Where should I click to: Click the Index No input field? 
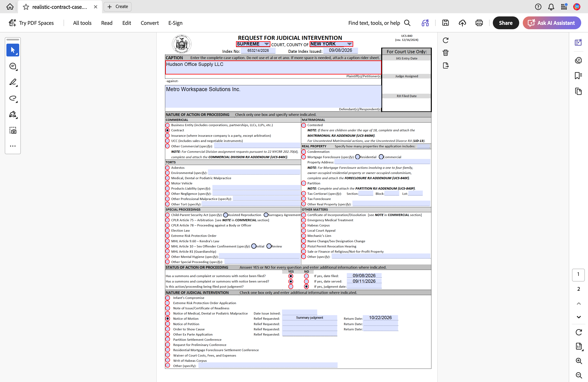[x=258, y=51]
